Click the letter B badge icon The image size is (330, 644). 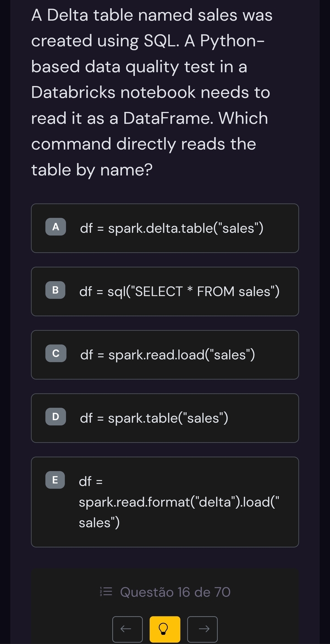point(55,290)
